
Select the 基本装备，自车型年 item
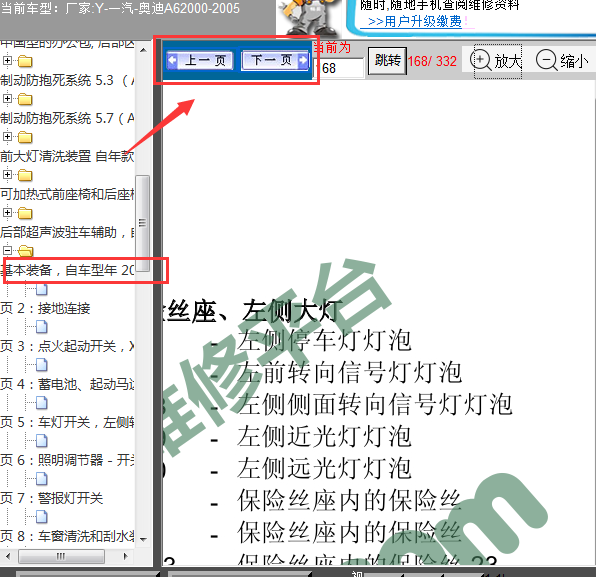(x=67, y=270)
